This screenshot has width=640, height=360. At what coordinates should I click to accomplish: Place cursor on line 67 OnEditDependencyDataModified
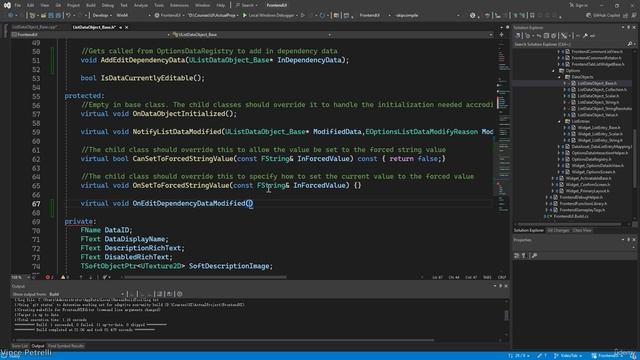189,203
